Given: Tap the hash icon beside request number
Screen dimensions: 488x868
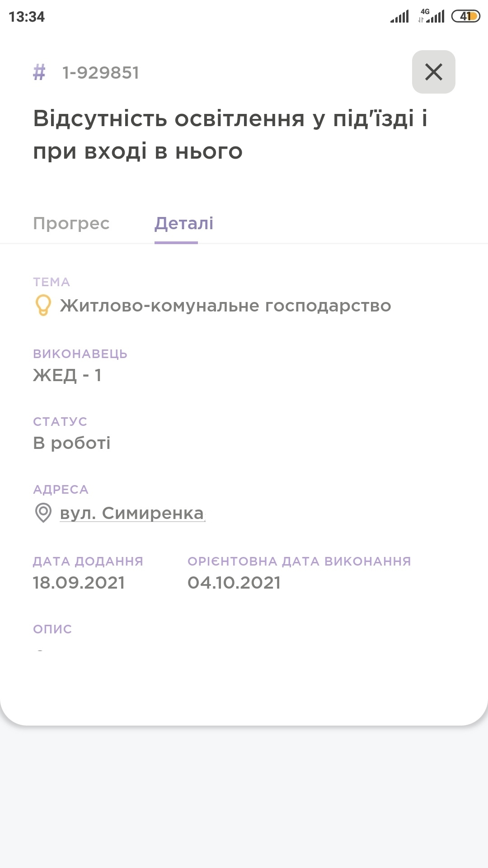Looking at the screenshot, I should pyautogui.click(x=39, y=72).
